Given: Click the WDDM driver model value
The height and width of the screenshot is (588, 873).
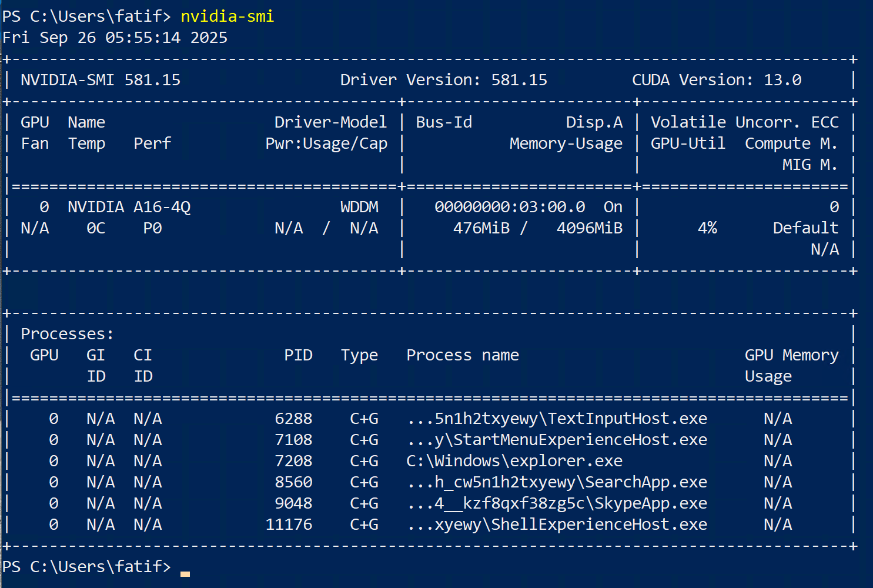Looking at the screenshot, I should point(359,207).
